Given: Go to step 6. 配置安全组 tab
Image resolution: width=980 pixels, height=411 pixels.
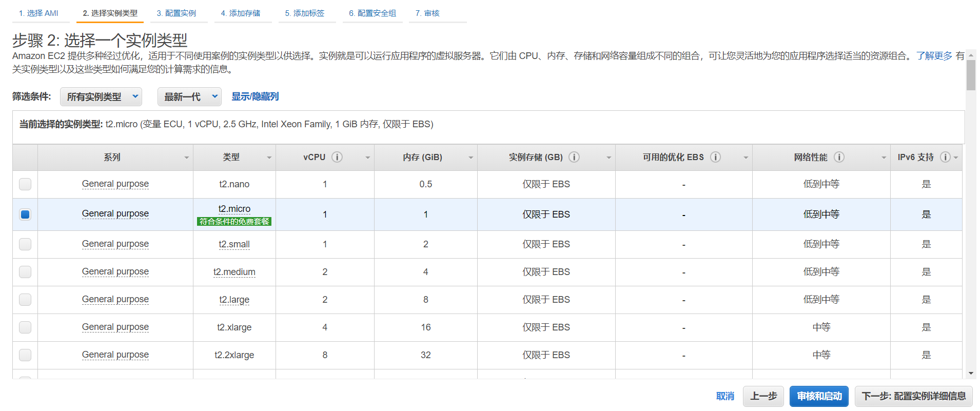Looking at the screenshot, I should tap(373, 13).
